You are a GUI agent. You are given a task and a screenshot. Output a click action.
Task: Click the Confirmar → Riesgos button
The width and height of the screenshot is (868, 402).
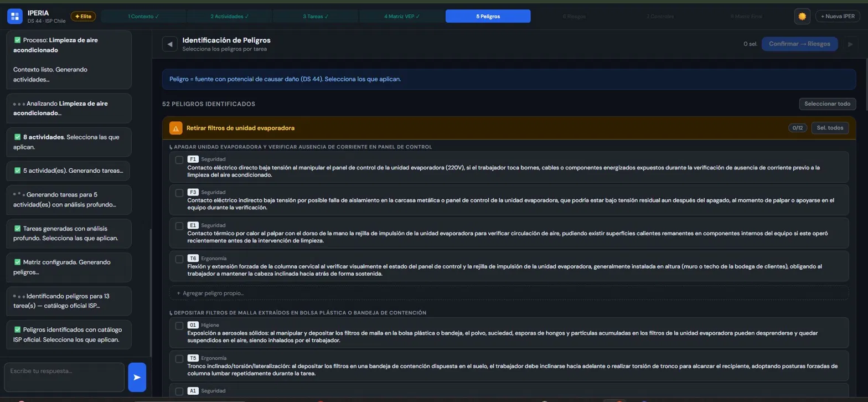(x=799, y=44)
